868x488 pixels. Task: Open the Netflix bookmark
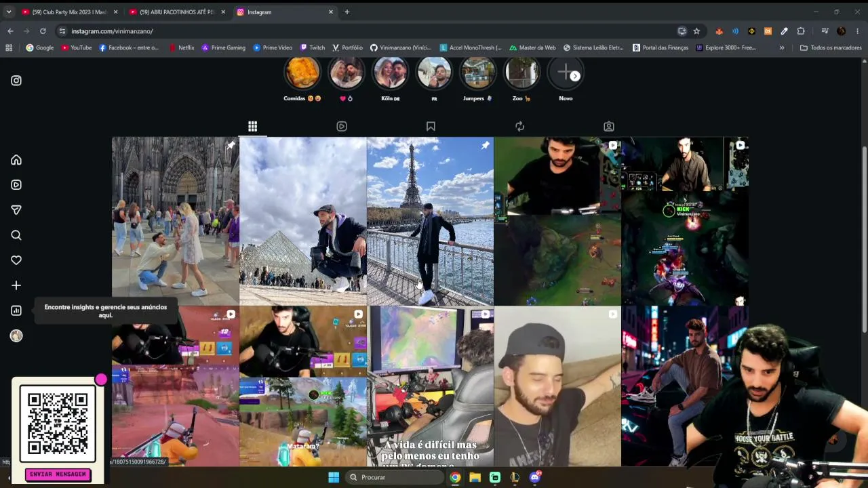click(182, 48)
